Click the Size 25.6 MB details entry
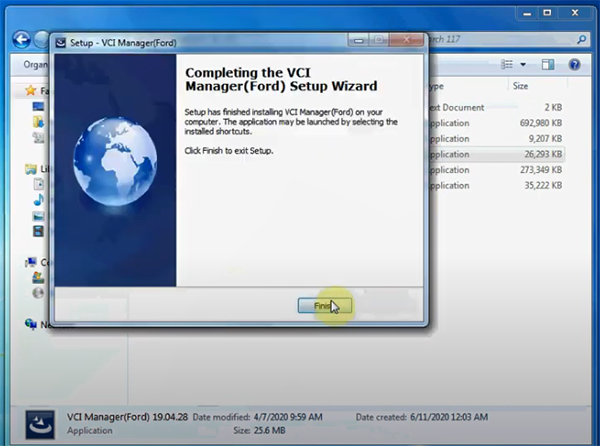Viewport: 600px width, 446px height. click(x=259, y=431)
